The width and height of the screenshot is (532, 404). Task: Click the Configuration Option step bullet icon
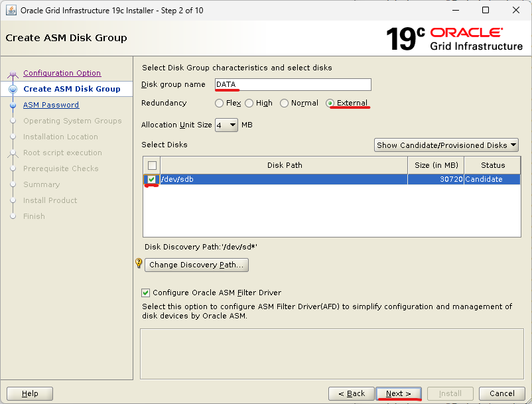tap(13, 74)
